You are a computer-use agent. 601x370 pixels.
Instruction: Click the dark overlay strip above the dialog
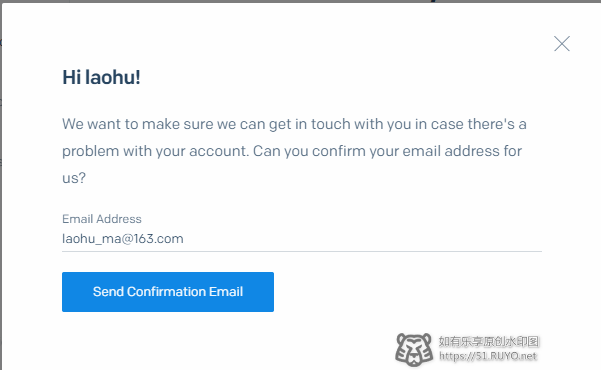tap(300, 1)
